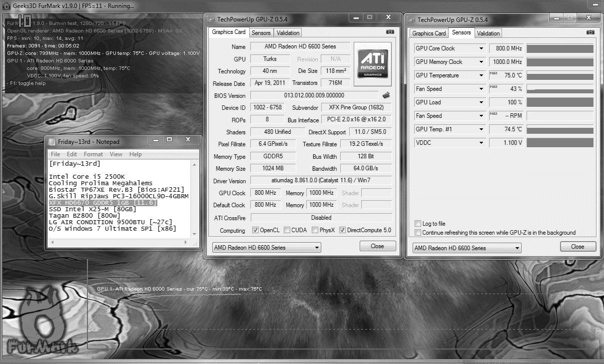The image size is (604, 364).
Task: Open GPU selector dropdown in Graphics Card window
Action: [266, 248]
